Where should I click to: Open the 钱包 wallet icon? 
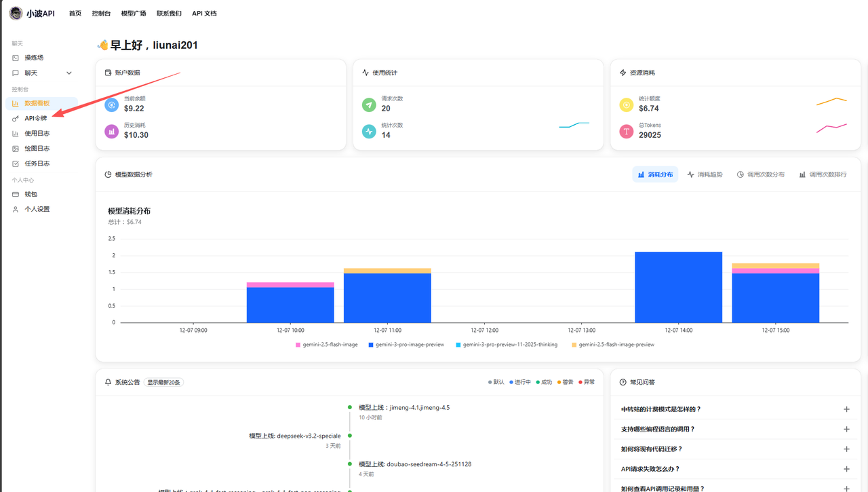(16, 194)
